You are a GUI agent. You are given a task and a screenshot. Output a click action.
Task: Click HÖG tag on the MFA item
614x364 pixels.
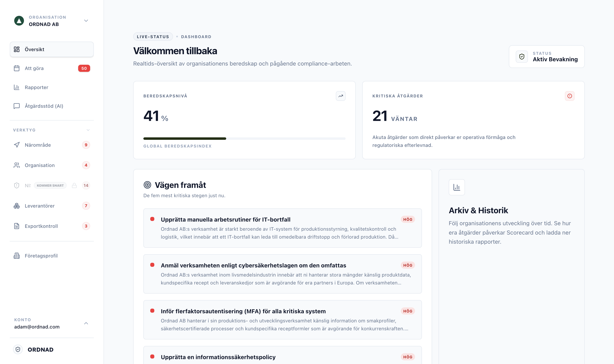pos(408,311)
